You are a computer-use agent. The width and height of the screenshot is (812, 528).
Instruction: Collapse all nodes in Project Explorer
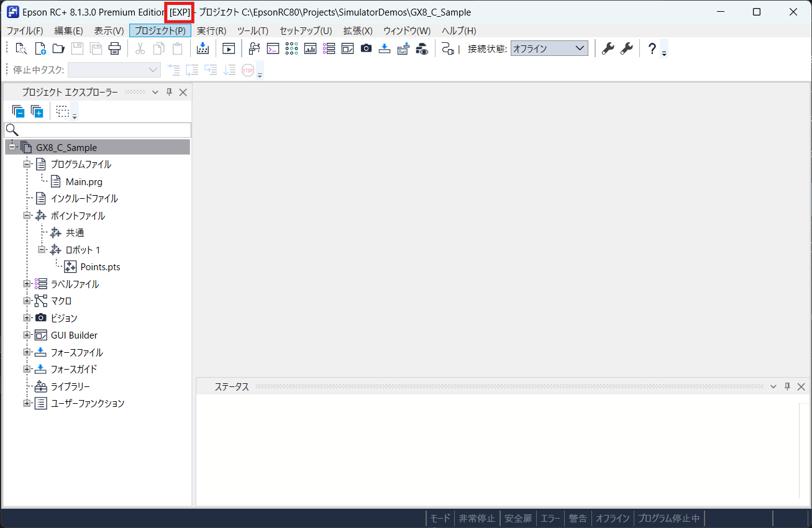click(x=19, y=111)
